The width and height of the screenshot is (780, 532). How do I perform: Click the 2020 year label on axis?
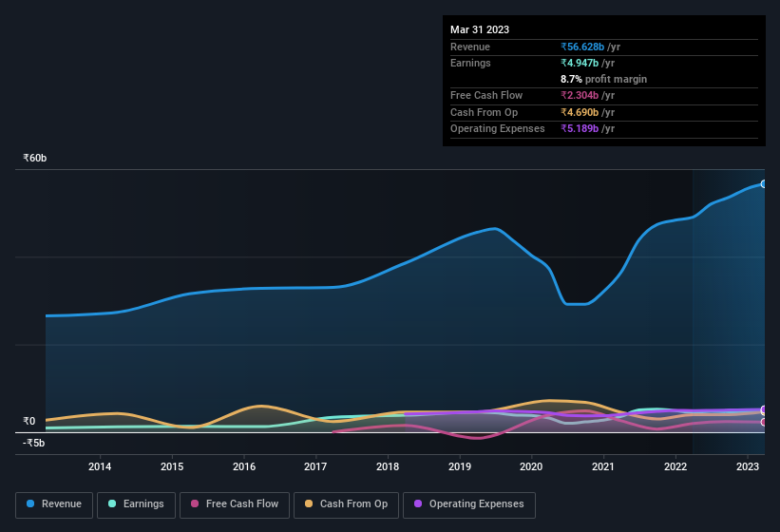(x=531, y=466)
